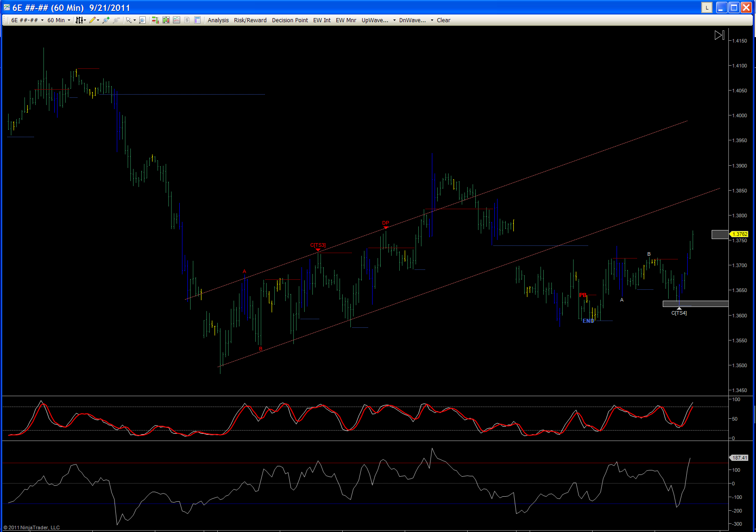Click the Analysis toolbar button
This screenshot has height=532, width=756.
(218, 20)
